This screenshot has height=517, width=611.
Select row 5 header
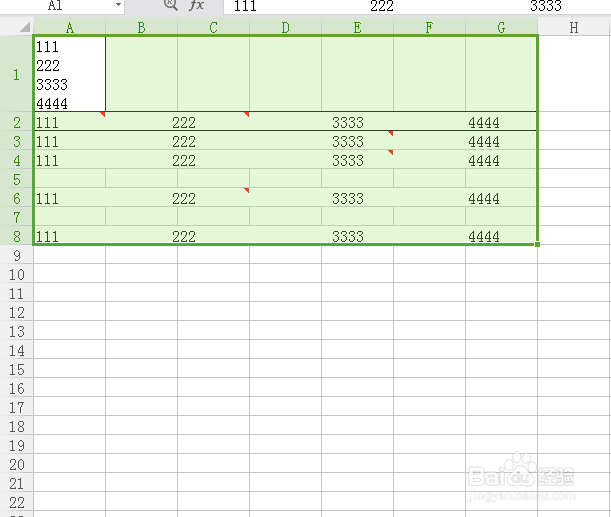click(16, 179)
